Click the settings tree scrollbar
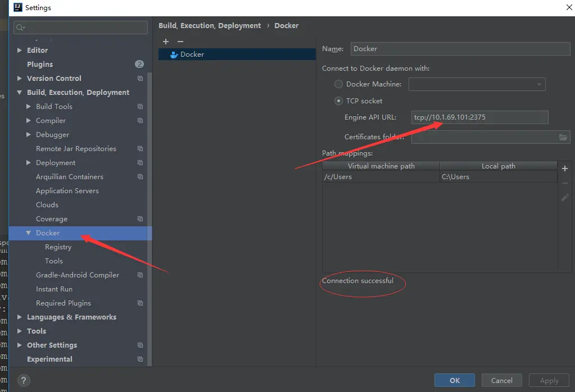The image size is (575, 392). click(x=150, y=220)
